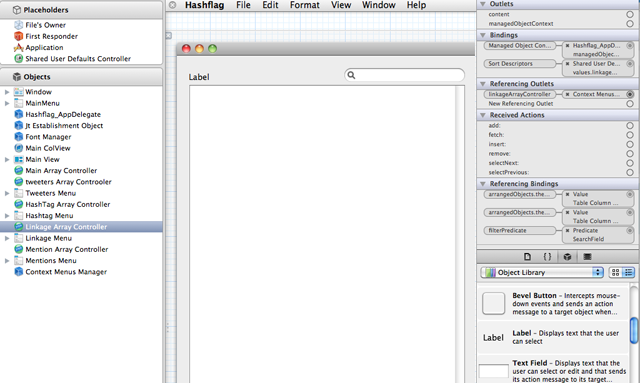Open the Format menu
This screenshot has width=640, height=383.
pos(304,5)
